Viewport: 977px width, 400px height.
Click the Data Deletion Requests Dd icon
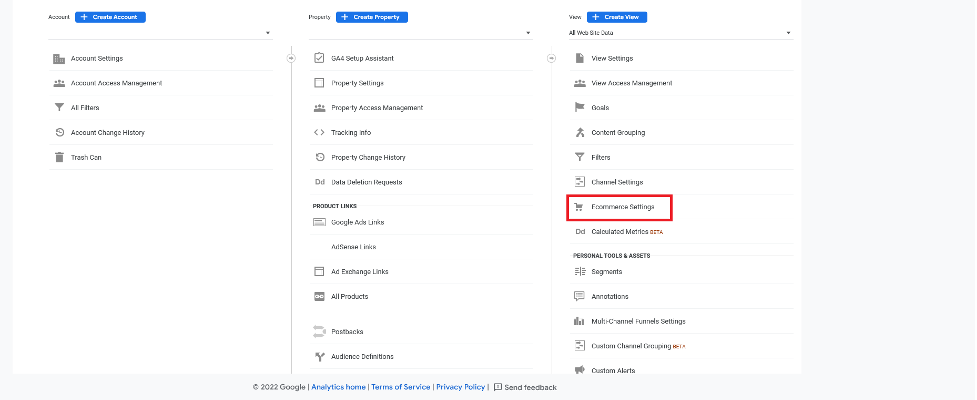320,183
